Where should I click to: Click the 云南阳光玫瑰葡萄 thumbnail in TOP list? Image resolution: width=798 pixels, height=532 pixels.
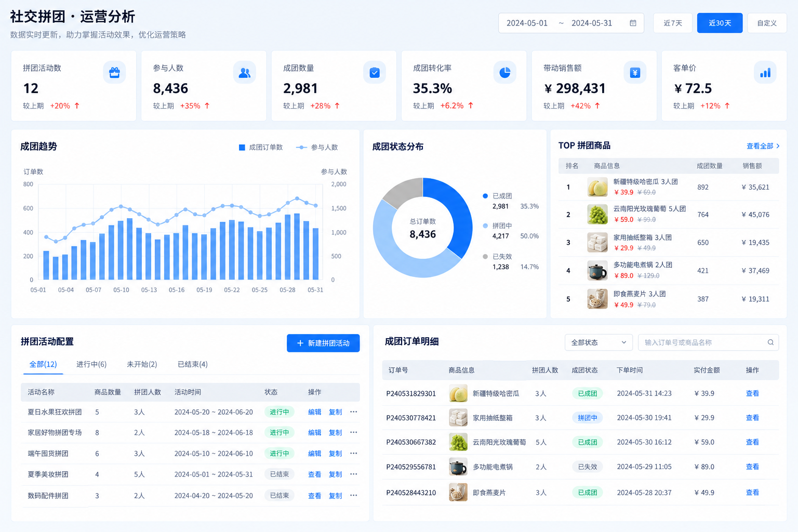coord(597,215)
